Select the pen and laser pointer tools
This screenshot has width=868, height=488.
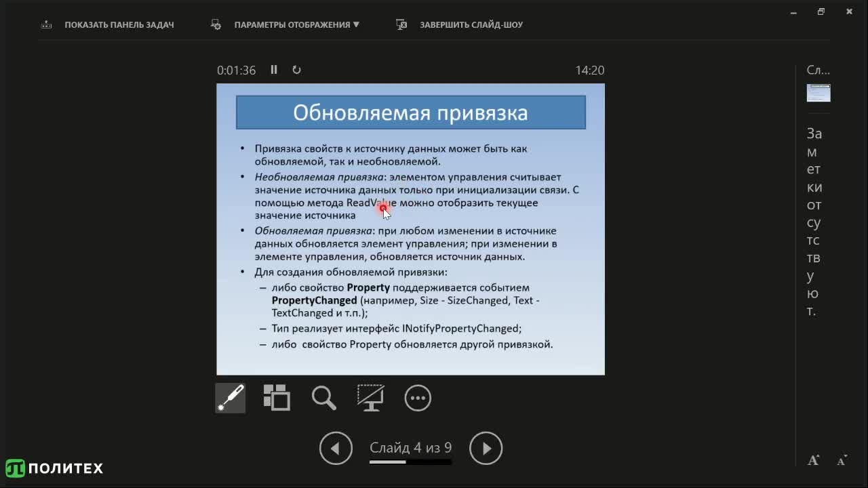(231, 398)
